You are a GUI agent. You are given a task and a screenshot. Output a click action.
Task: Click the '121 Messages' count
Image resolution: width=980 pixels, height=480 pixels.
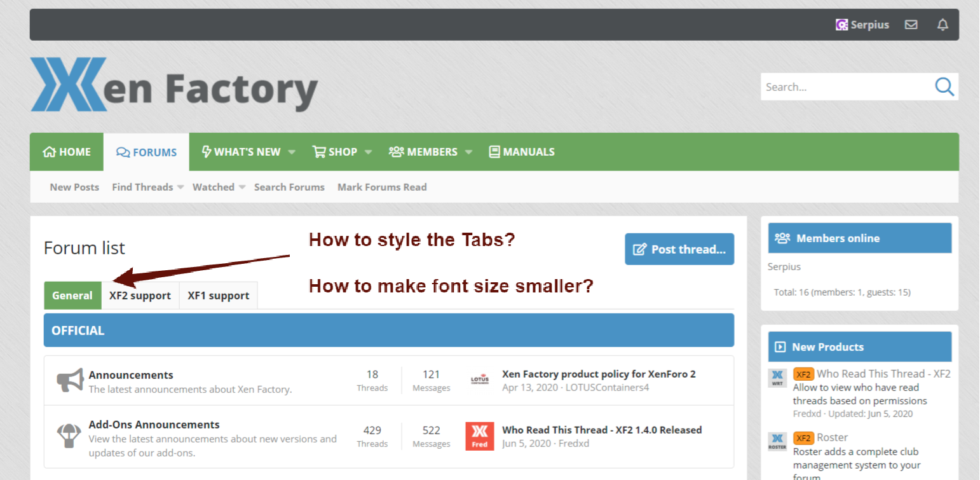point(432,380)
